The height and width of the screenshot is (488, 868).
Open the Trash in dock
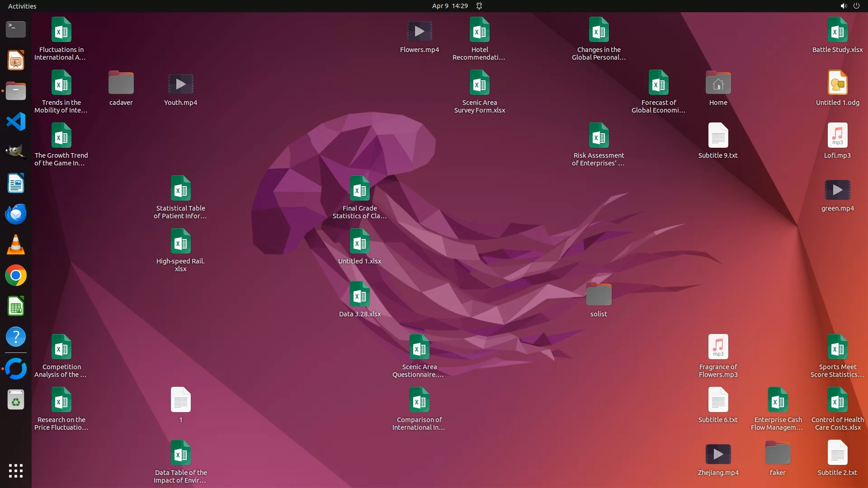point(16,400)
